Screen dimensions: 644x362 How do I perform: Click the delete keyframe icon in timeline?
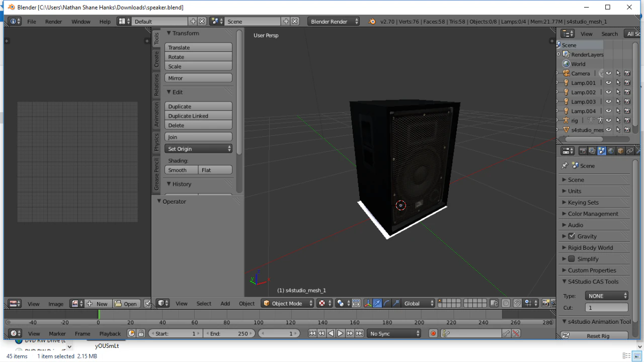click(x=516, y=333)
